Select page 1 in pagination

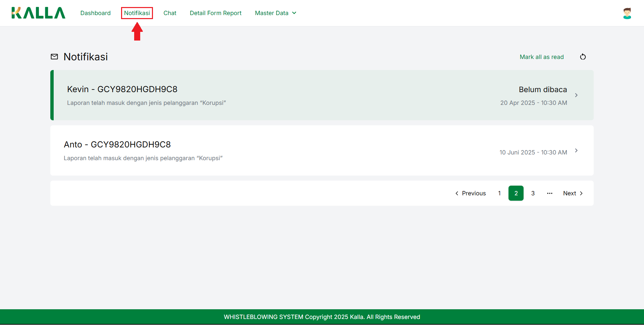(499, 193)
